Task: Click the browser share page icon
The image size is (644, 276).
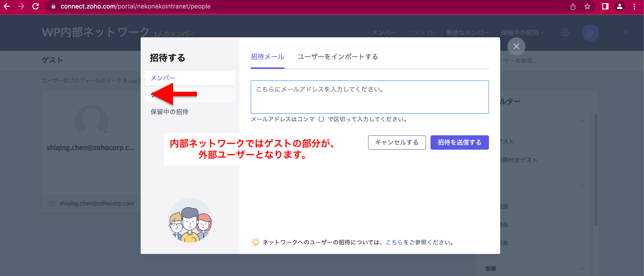Action: pyautogui.click(x=573, y=6)
